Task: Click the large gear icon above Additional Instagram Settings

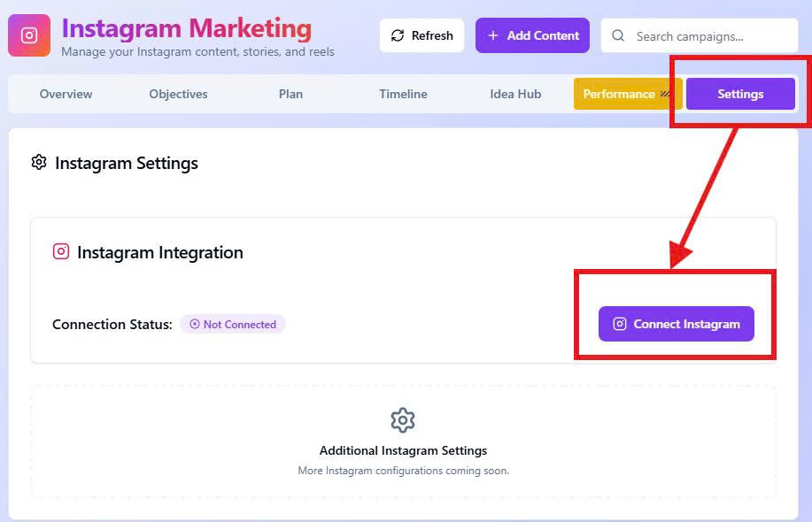Action: coord(403,419)
